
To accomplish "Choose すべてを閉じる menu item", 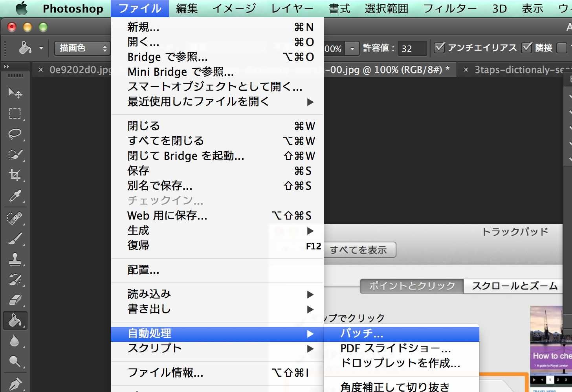I will (217, 141).
